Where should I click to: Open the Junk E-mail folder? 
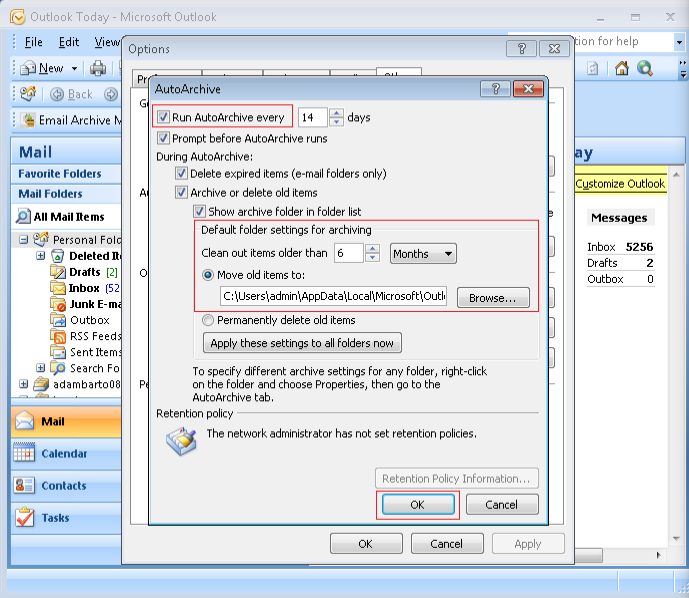86,304
